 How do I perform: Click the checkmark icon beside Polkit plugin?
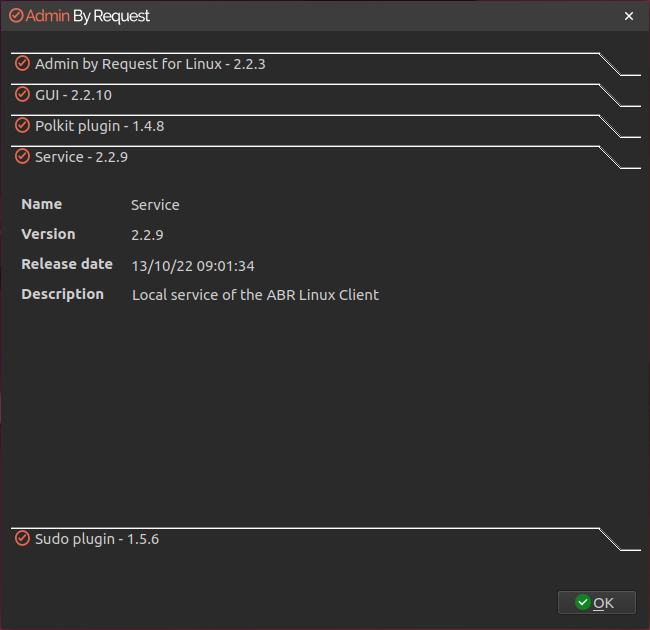[x=22, y=126]
